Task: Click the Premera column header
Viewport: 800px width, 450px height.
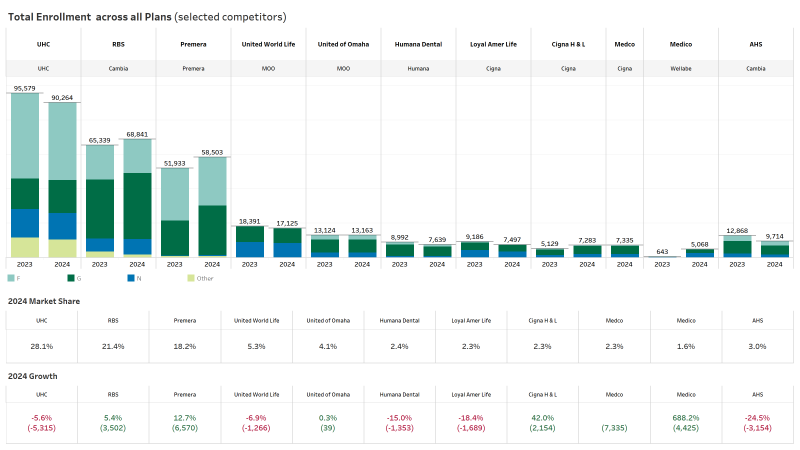Action: coord(193,44)
